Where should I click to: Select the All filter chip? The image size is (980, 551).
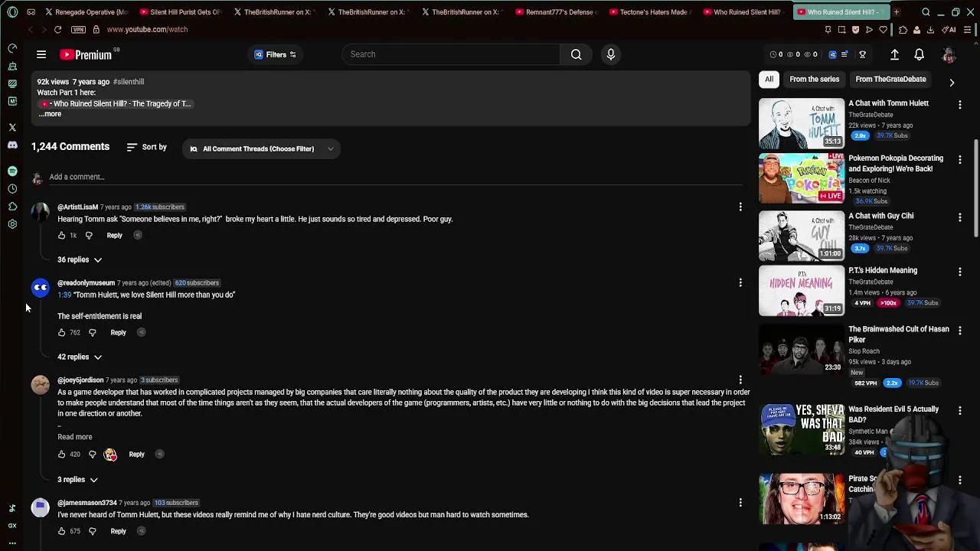(x=769, y=79)
